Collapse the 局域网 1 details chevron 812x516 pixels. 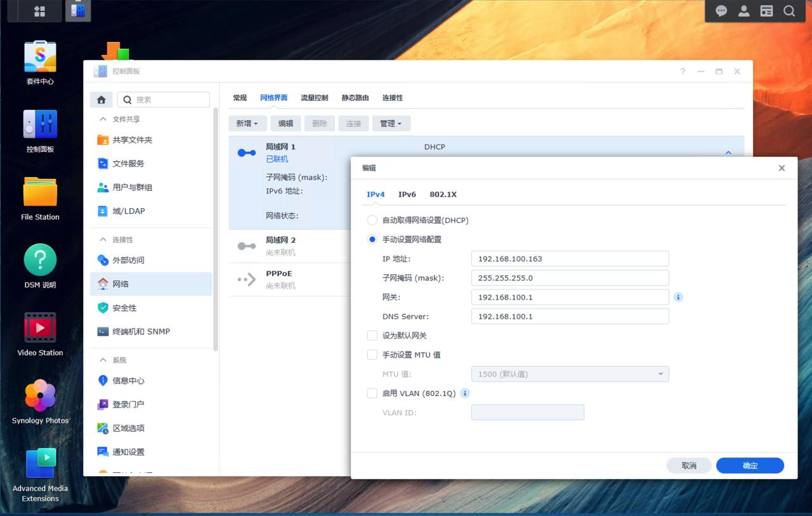[728, 153]
